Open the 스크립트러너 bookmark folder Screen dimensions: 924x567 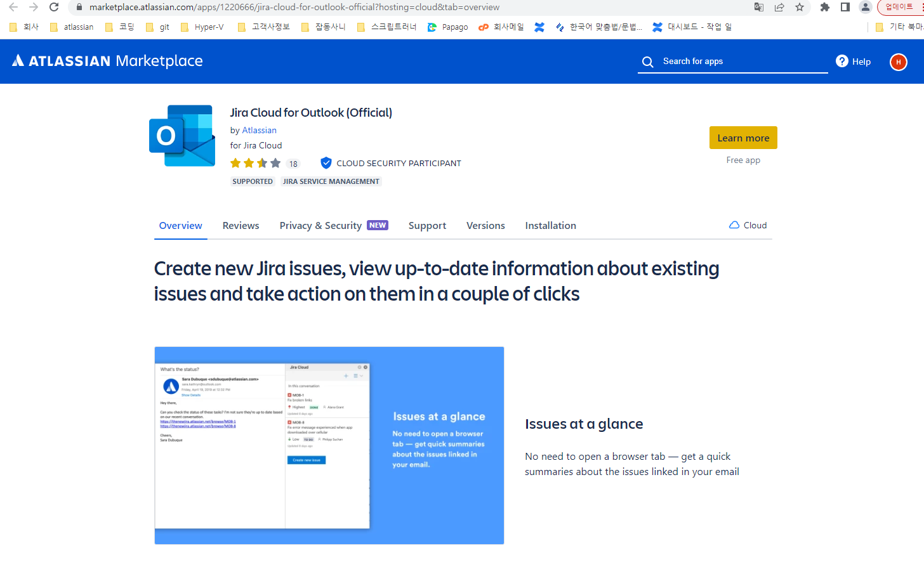pyautogui.click(x=386, y=27)
